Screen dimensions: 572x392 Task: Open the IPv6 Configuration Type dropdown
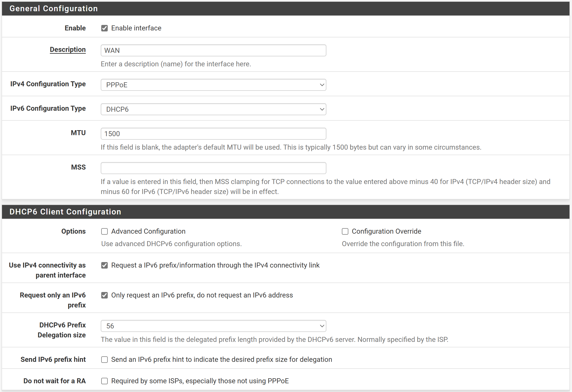[213, 109]
